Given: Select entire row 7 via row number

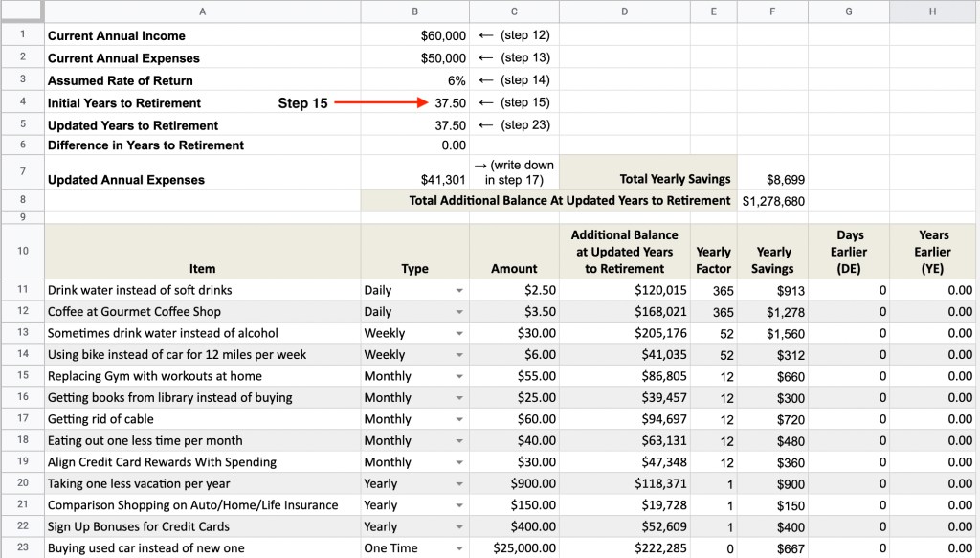Looking at the screenshot, I should pyautogui.click(x=22, y=172).
